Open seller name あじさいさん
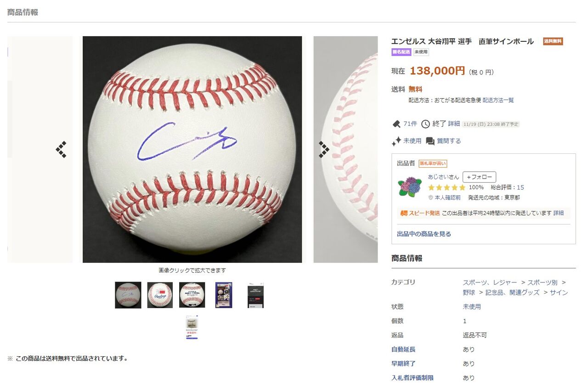 443,177
